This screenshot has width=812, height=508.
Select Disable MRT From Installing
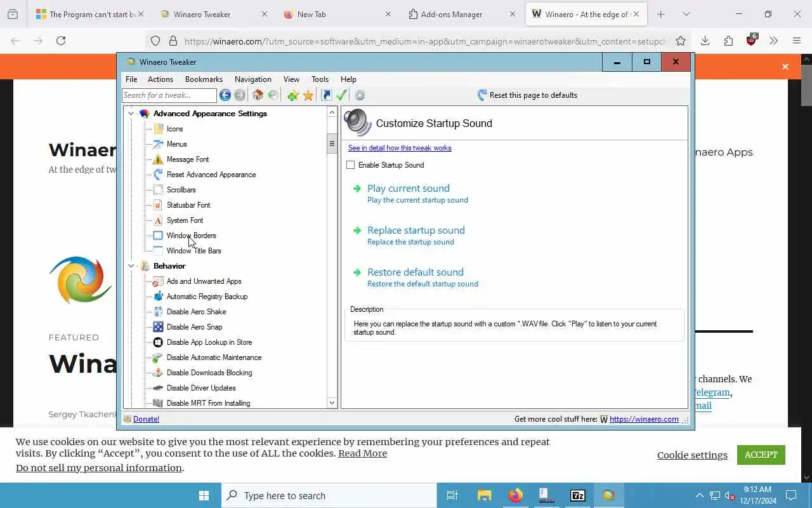tap(208, 403)
